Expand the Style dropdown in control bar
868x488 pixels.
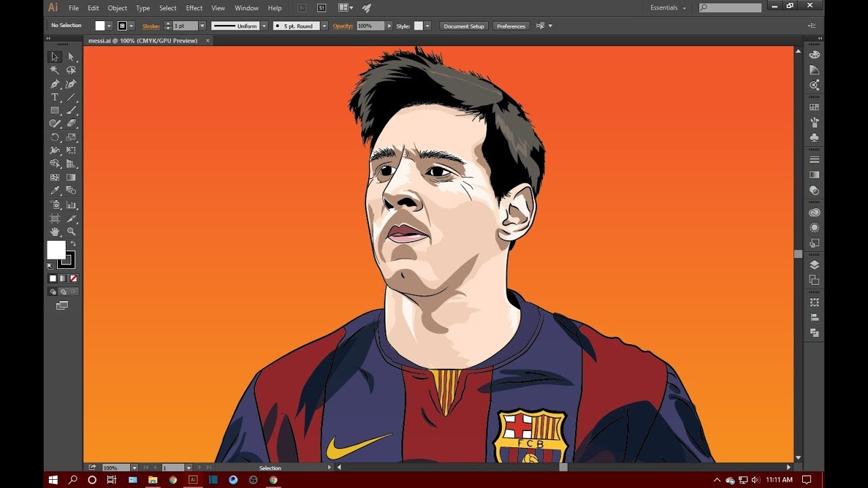coord(428,26)
